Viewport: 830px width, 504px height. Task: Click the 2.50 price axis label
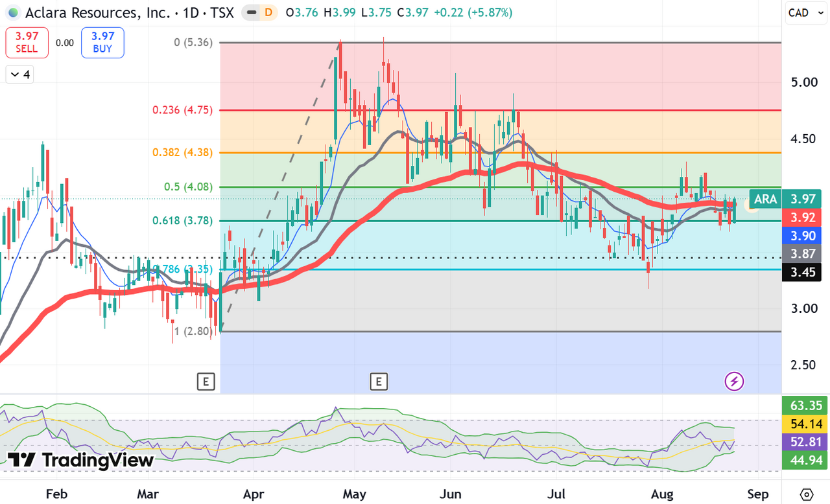pos(803,365)
